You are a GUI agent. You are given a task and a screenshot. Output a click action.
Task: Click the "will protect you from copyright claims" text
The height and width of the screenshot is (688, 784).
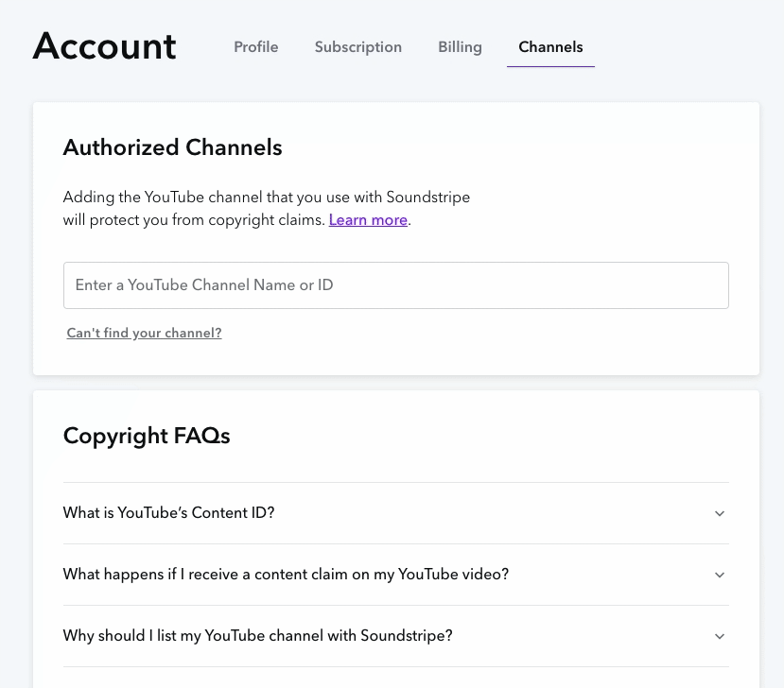pos(194,220)
